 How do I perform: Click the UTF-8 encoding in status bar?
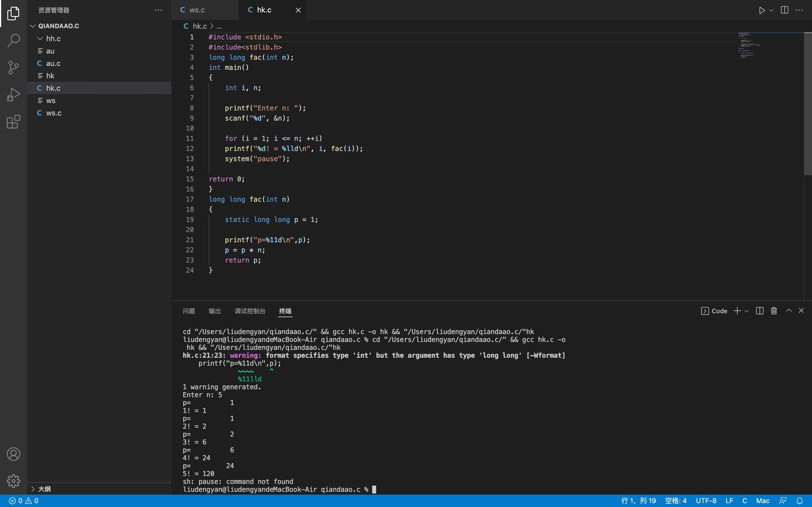click(x=706, y=501)
